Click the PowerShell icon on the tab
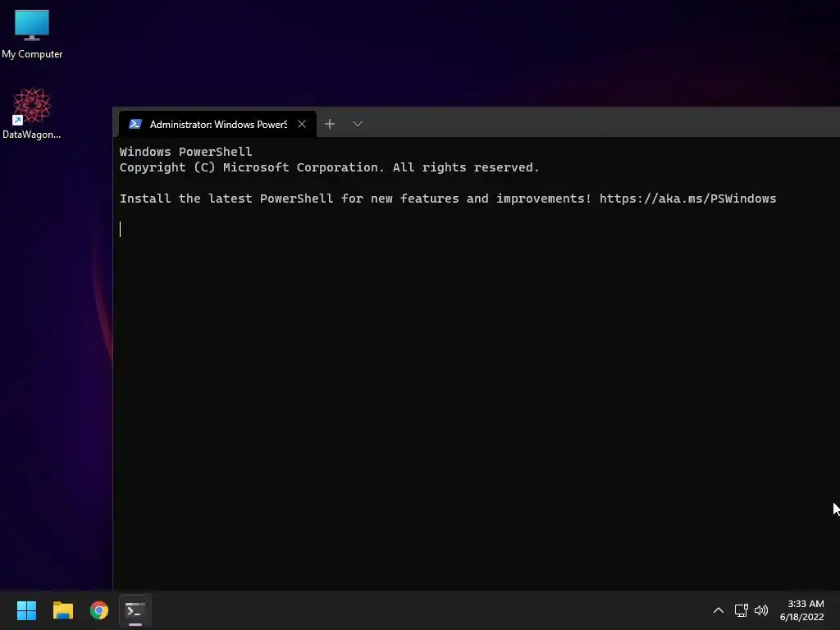This screenshot has width=840, height=630. tap(135, 125)
